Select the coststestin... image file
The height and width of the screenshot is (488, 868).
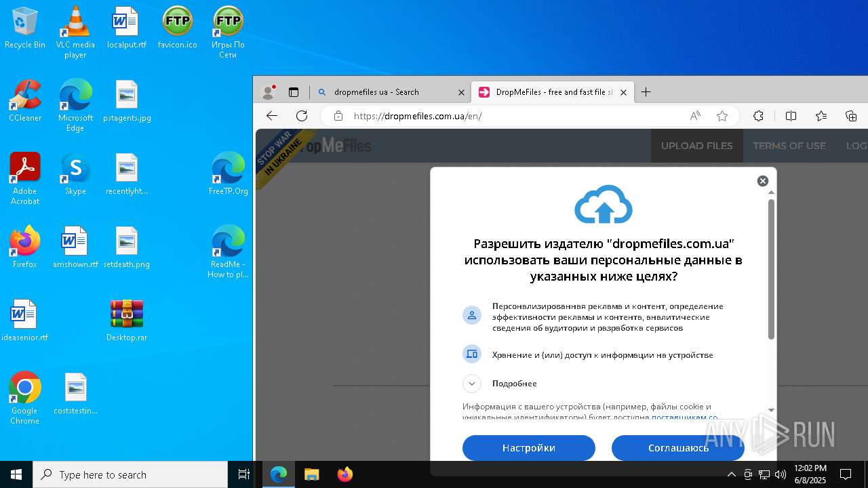point(75,394)
